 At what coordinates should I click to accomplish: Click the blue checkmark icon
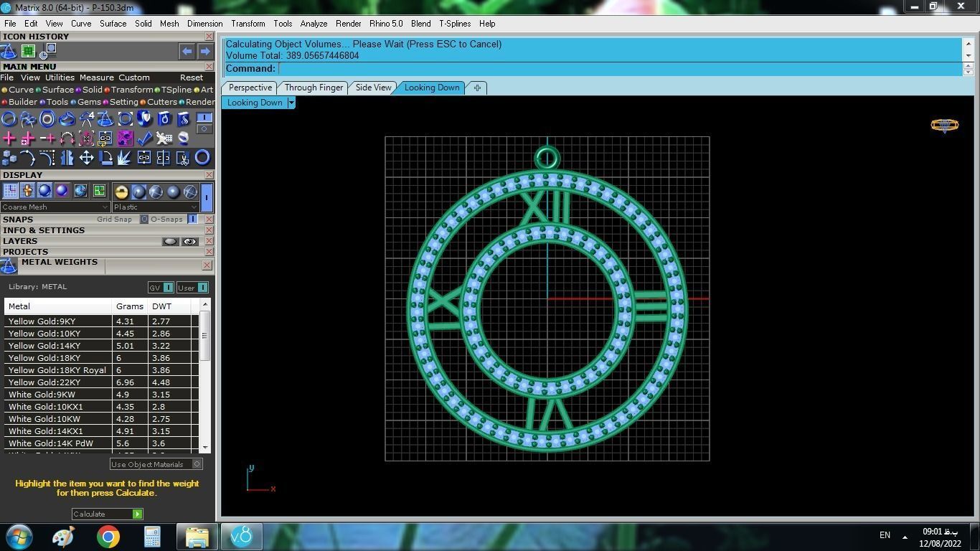(x=144, y=138)
